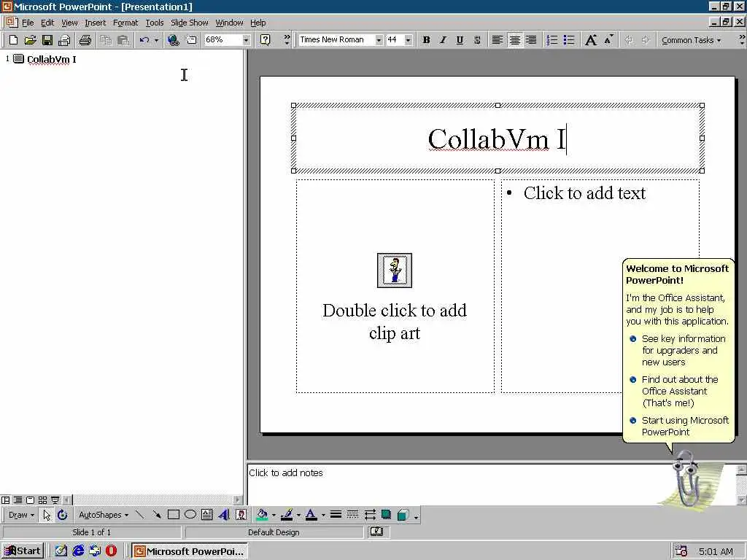
Task: Select the Line drawing tool
Action: pos(139,515)
